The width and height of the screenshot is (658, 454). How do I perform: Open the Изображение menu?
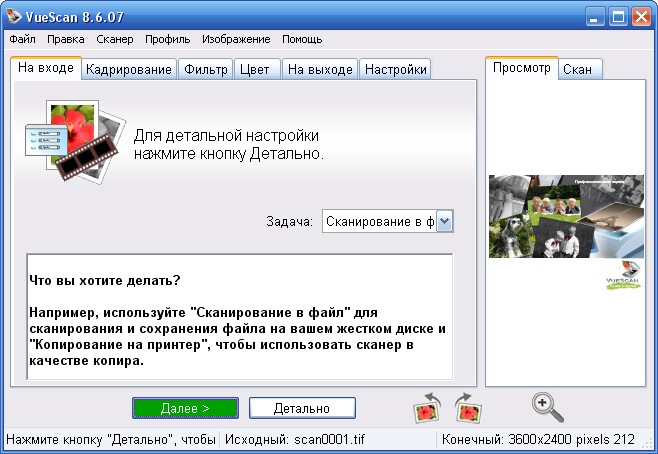point(236,39)
